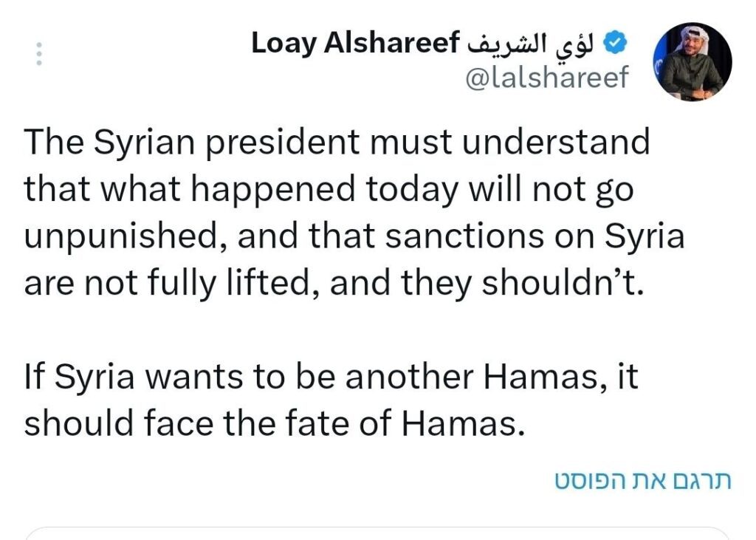Click the Hebrew translate post link
Image resolution: width=756 pixels, height=540 pixels.
642,480
